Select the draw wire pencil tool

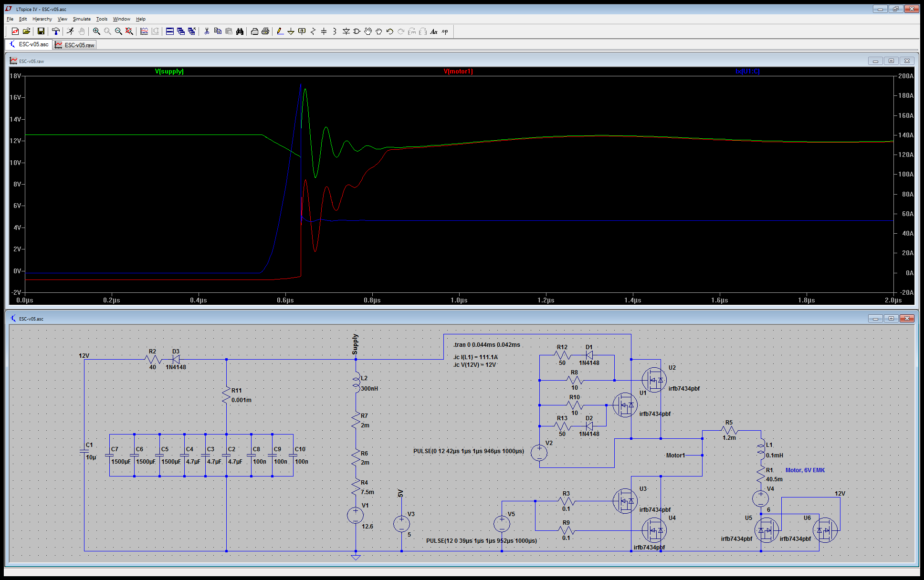[x=280, y=31]
